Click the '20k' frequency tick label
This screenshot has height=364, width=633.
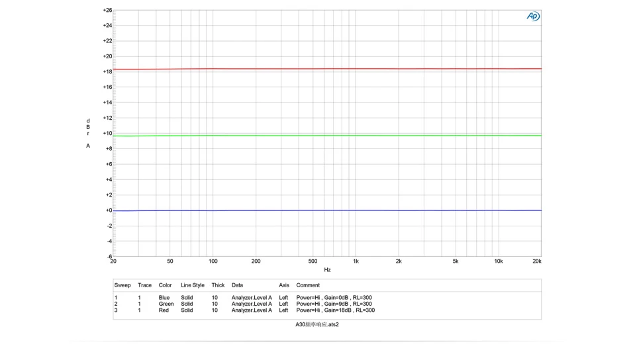pyautogui.click(x=536, y=261)
